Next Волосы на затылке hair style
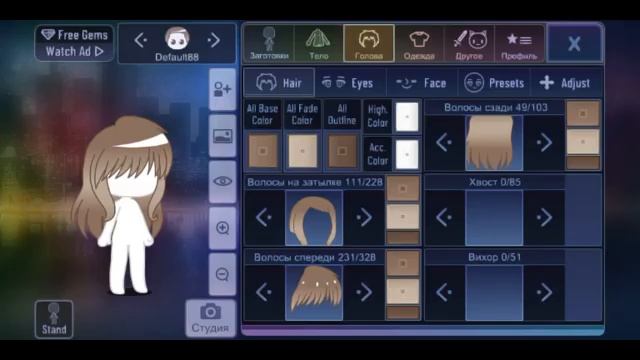The height and width of the screenshot is (360, 640). 364,218
